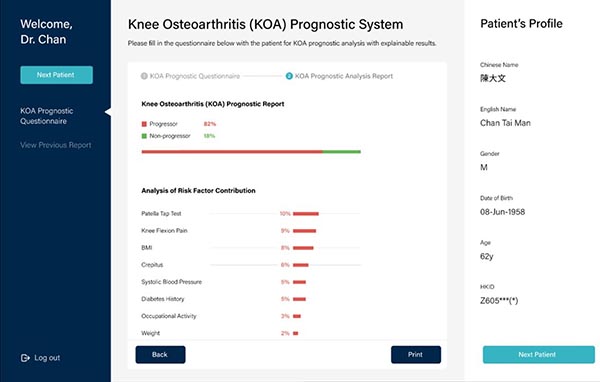The image size is (600, 382).
Task: Click the green portion of progressor bar
Action: click(342, 152)
